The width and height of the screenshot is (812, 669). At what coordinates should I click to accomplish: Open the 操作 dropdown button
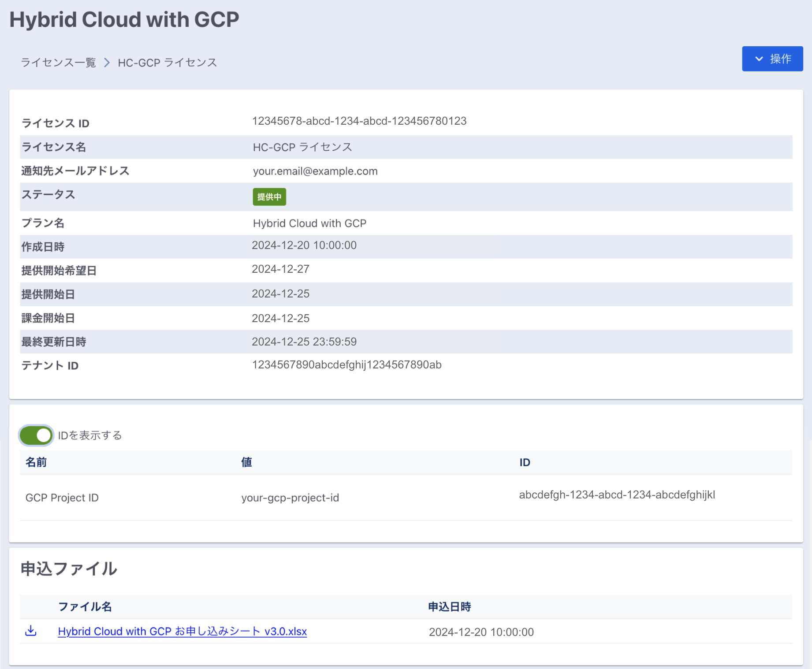[772, 59]
